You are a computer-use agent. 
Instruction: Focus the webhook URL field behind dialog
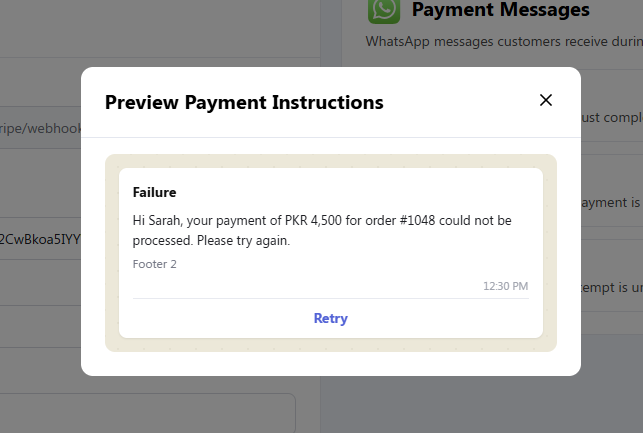click(x=41, y=128)
